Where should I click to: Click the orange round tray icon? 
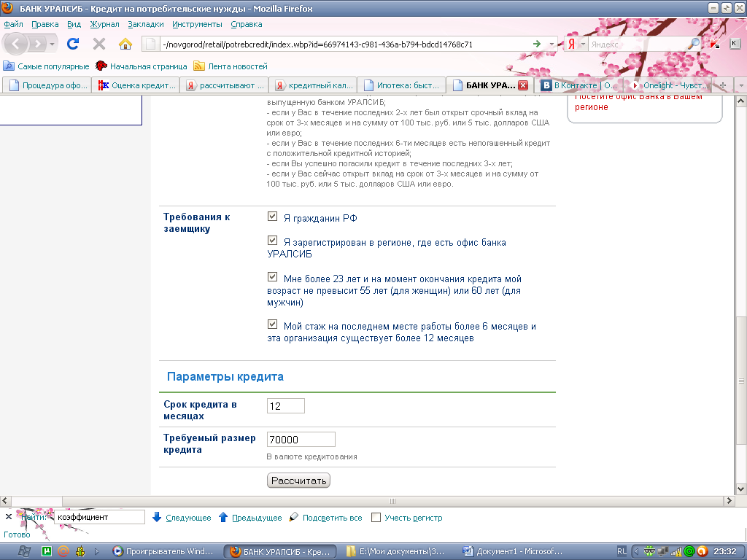tap(702, 551)
